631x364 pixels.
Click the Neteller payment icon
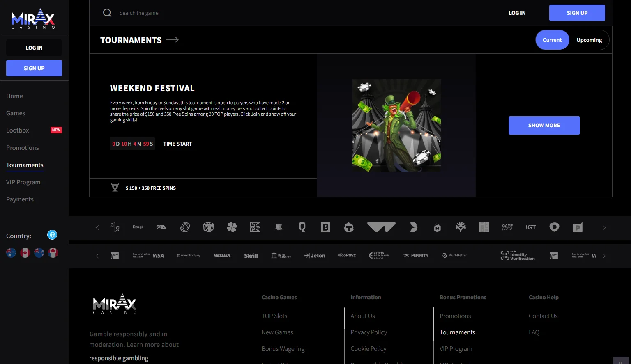222,256
